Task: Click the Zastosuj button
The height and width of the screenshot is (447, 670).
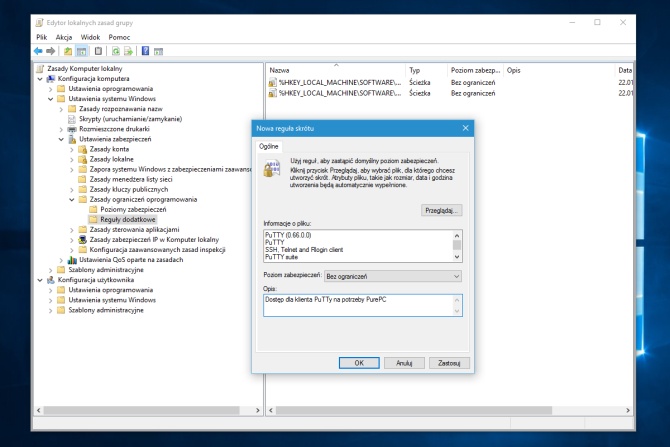Action: pos(449,363)
